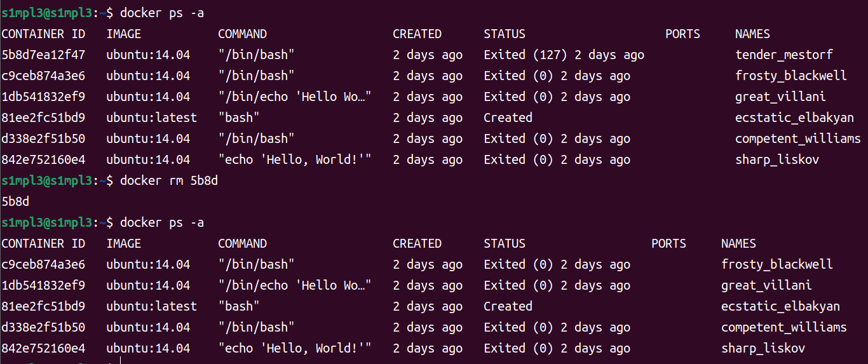The height and width of the screenshot is (364, 868).
Task: Click the tender_mestorf container name
Action: pyautogui.click(x=783, y=55)
